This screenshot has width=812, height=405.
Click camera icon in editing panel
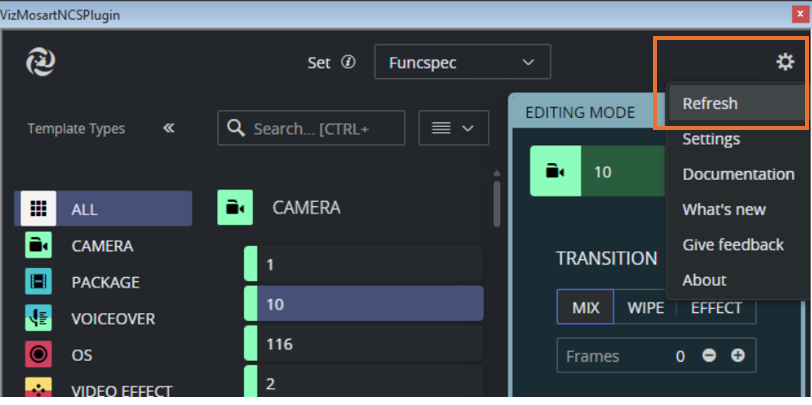click(555, 171)
